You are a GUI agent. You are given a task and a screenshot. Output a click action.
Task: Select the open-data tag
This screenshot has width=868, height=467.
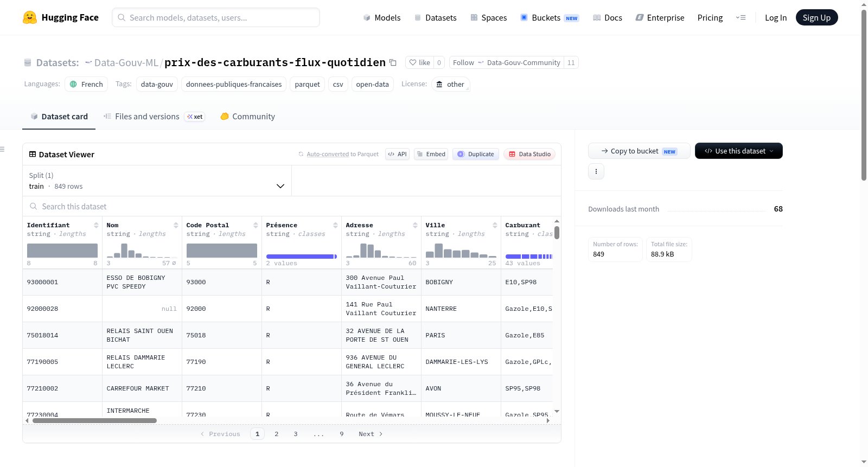[x=372, y=84]
